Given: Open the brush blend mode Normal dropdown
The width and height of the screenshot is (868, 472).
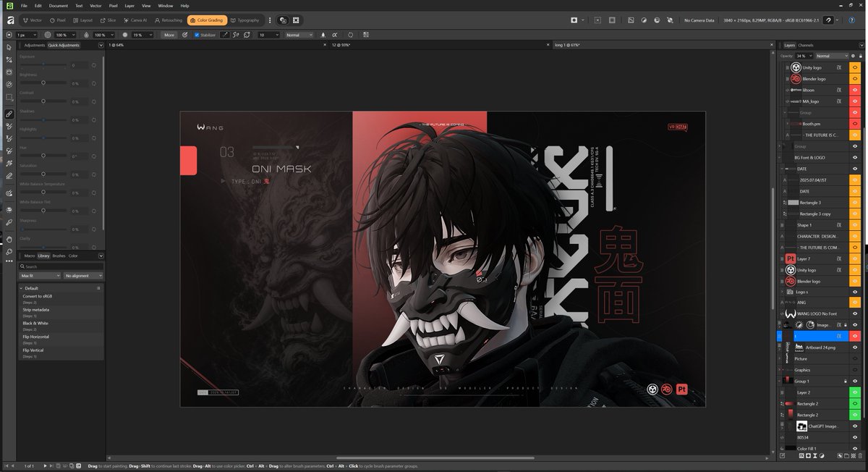Looking at the screenshot, I should 299,35.
